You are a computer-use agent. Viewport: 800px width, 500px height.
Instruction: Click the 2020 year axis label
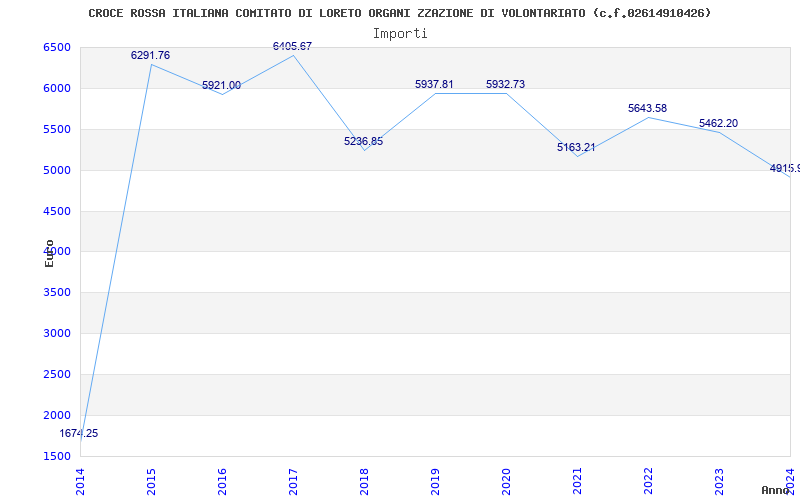tap(506, 481)
